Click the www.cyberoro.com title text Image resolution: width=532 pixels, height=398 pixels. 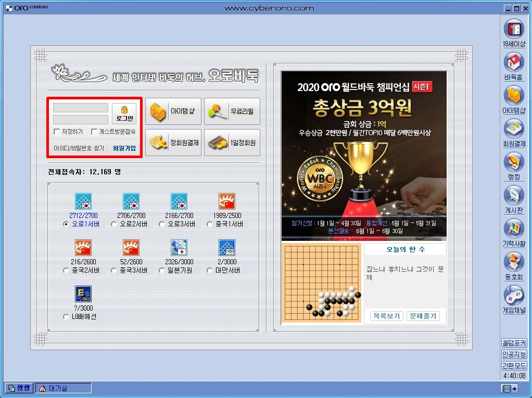(269, 8)
